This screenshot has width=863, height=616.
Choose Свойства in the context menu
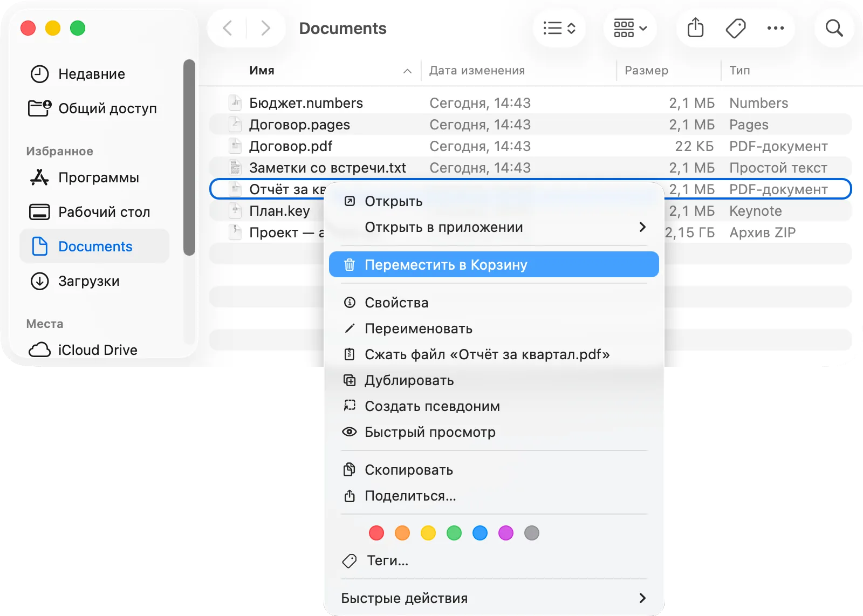[494, 303]
